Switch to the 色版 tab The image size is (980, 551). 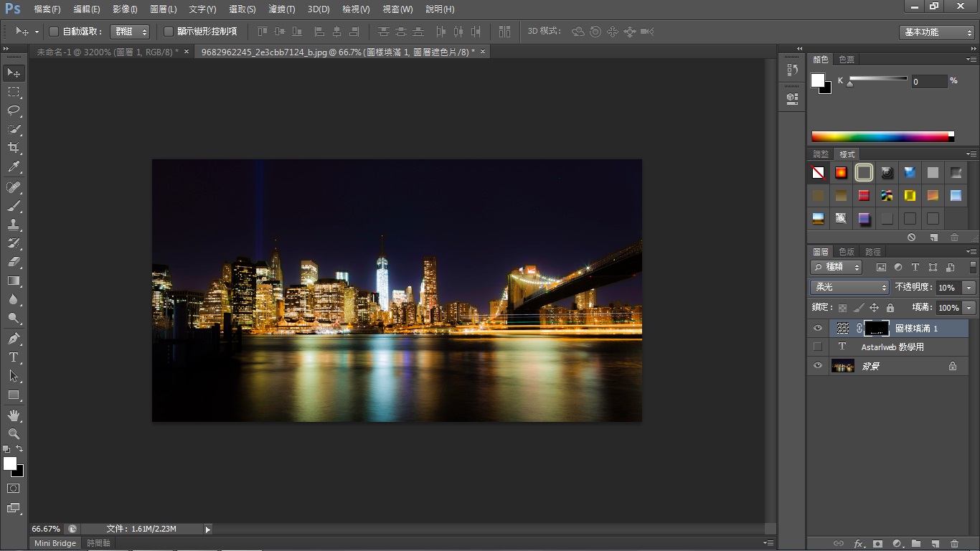point(847,252)
